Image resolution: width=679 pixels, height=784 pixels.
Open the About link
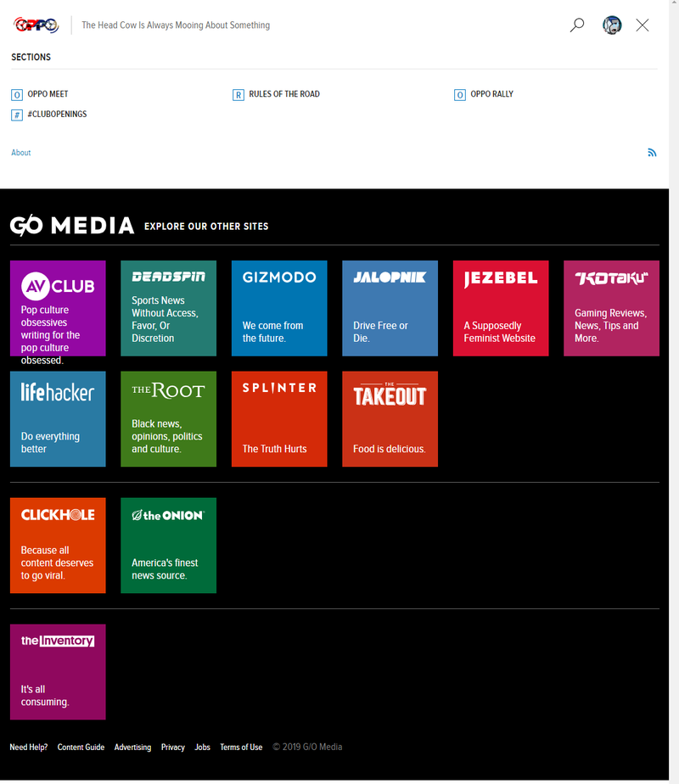21,153
